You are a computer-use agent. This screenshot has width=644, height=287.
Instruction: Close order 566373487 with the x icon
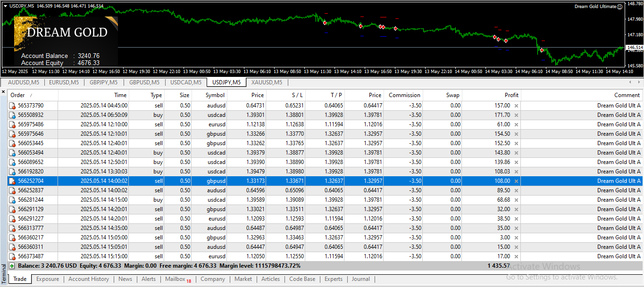pos(516,256)
